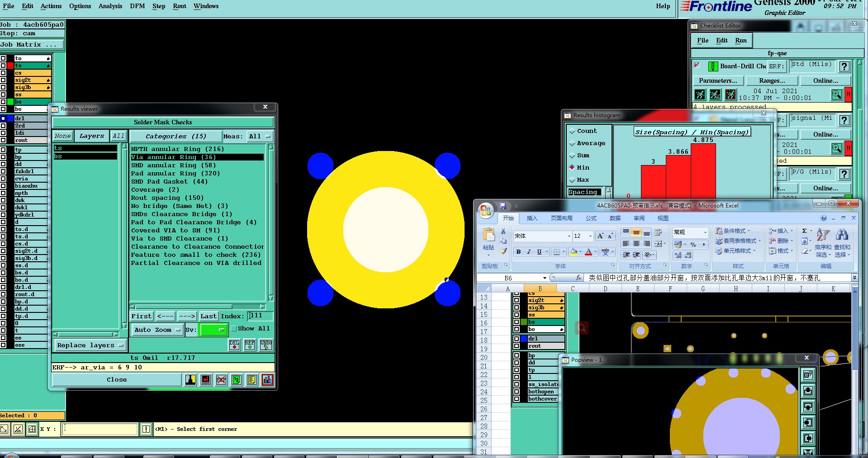Click the percent style icon in Excel

pyautogui.click(x=693, y=245)
